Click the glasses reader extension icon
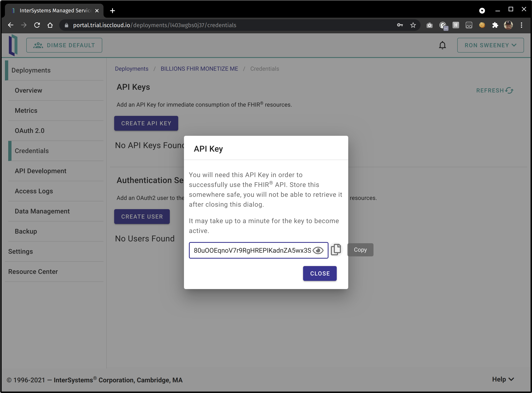Screen dimensions: 532x393 coord(469,25)
